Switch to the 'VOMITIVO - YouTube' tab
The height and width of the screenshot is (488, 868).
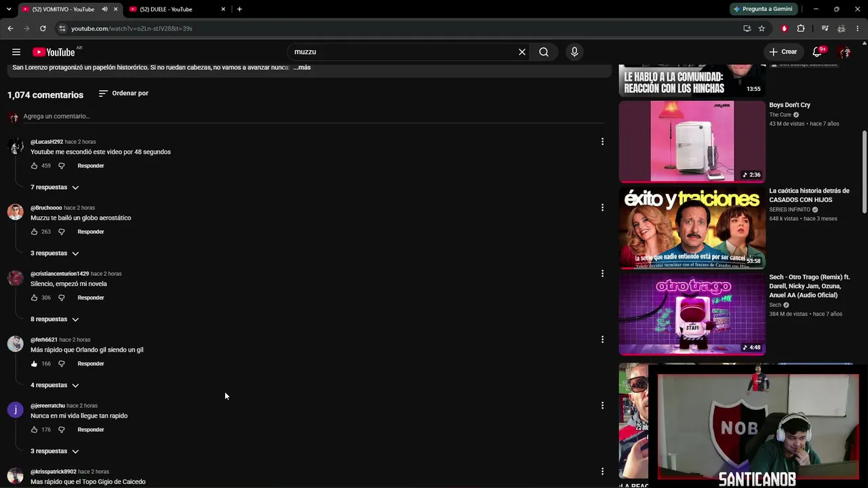tap(64, 9)
